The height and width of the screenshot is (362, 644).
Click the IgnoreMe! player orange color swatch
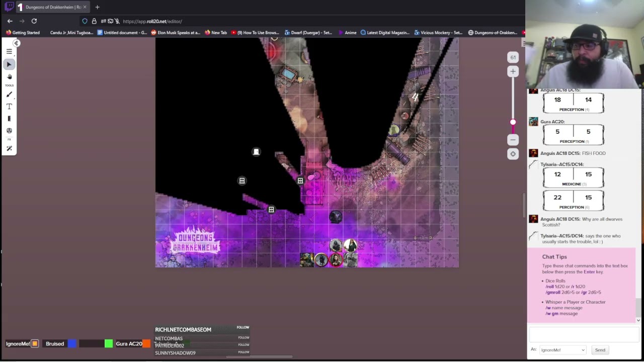tap(35, 344)
